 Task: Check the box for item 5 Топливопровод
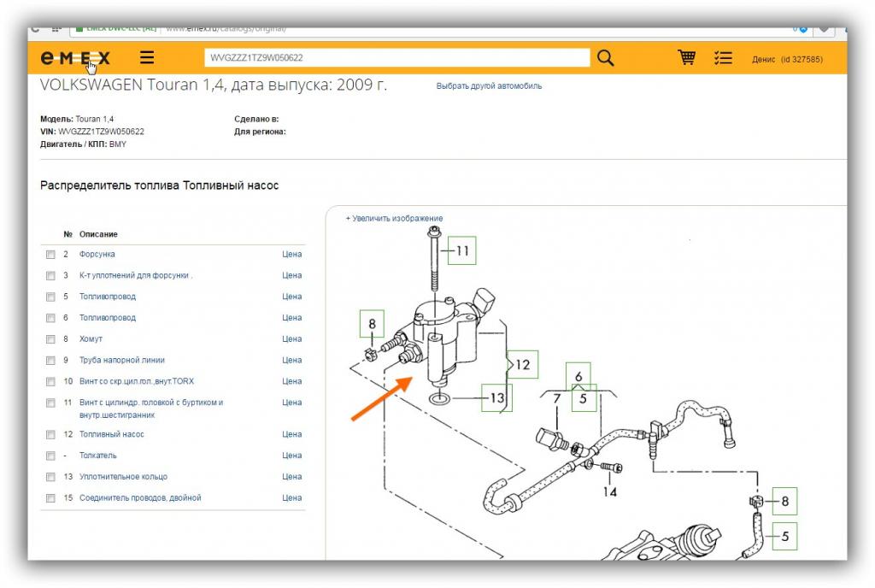point(50,297)
